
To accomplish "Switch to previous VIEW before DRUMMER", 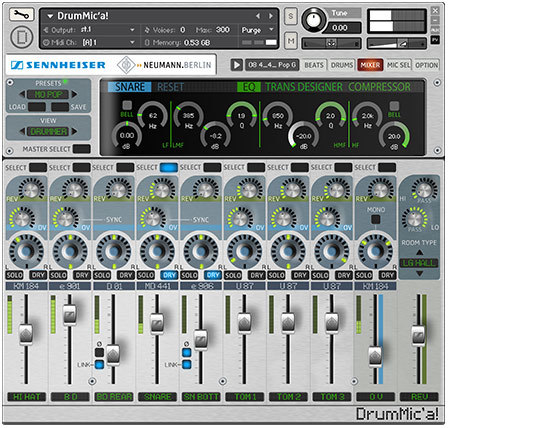I will pyautogui.click(x=22, y=132).
